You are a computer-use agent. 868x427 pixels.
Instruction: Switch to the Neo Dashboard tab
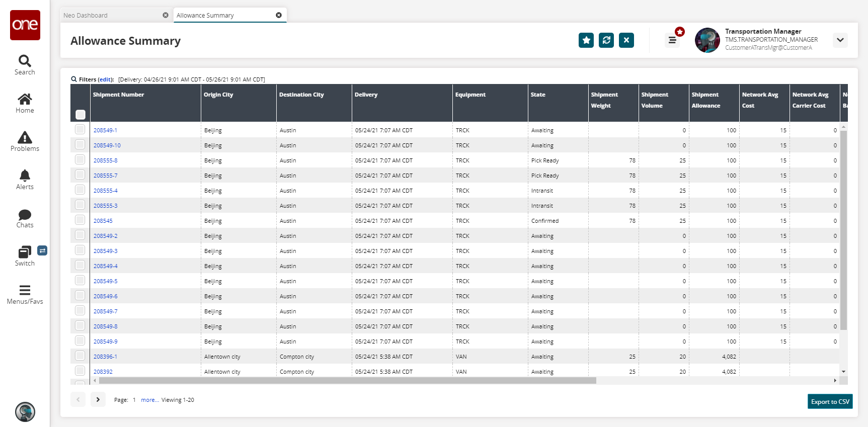[x=86, y=16]
